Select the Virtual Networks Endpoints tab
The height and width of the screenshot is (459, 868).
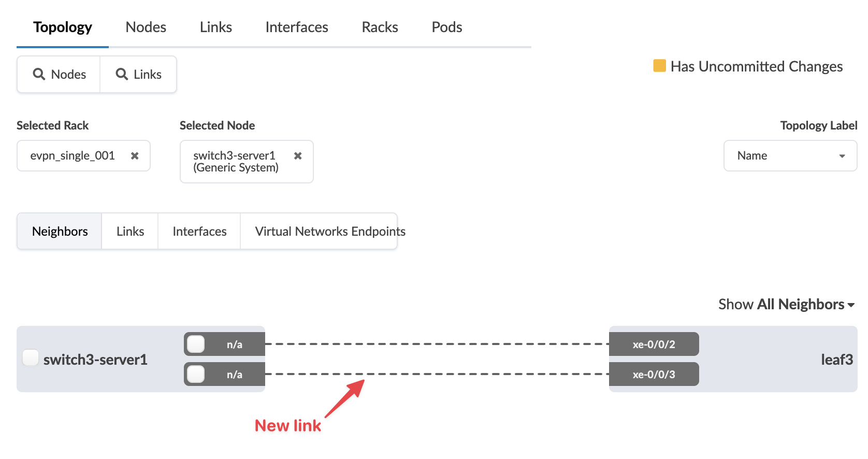(x=330, y=231)
